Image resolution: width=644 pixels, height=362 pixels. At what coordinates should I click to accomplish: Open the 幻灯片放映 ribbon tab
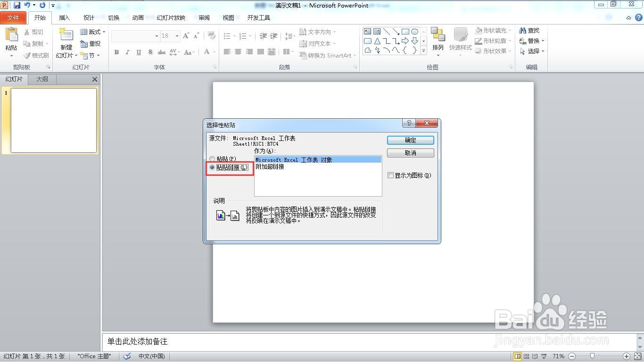171,18
